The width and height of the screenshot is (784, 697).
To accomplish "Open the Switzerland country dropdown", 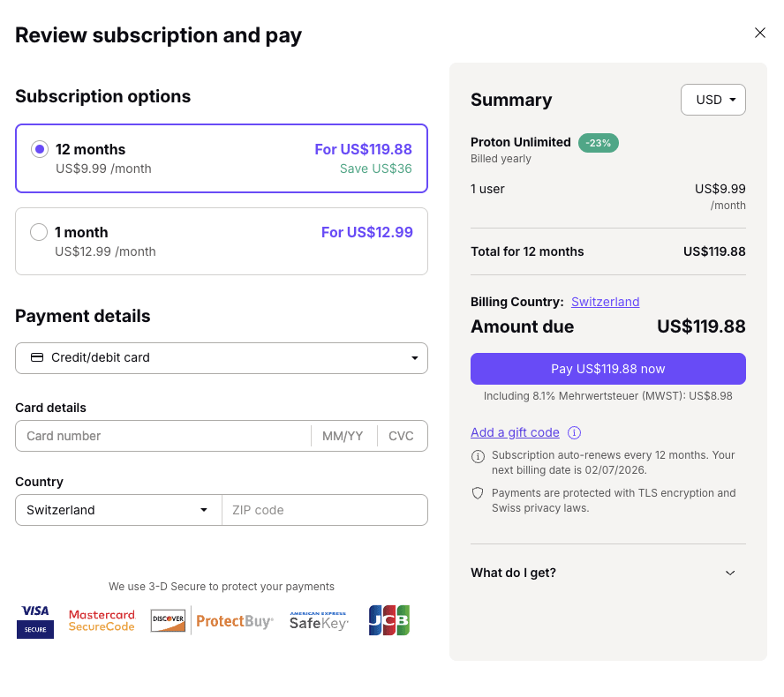I will point(118,510).
